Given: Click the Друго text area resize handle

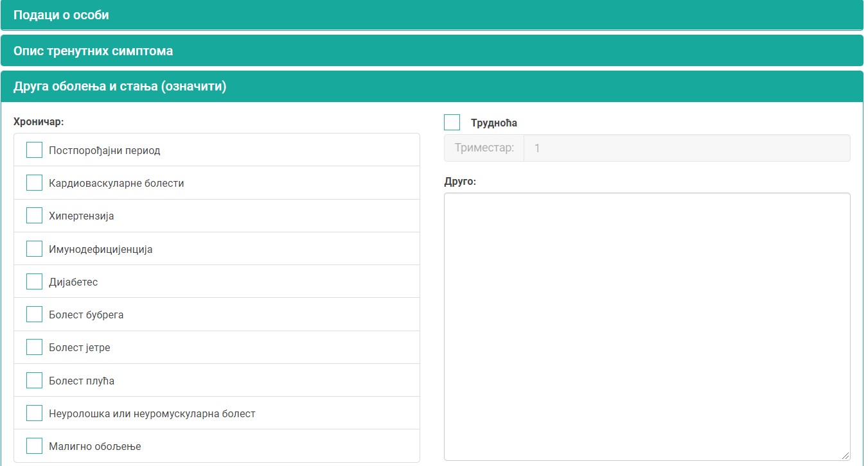Looking at the screenshot, I should click(x=846, y=456).
